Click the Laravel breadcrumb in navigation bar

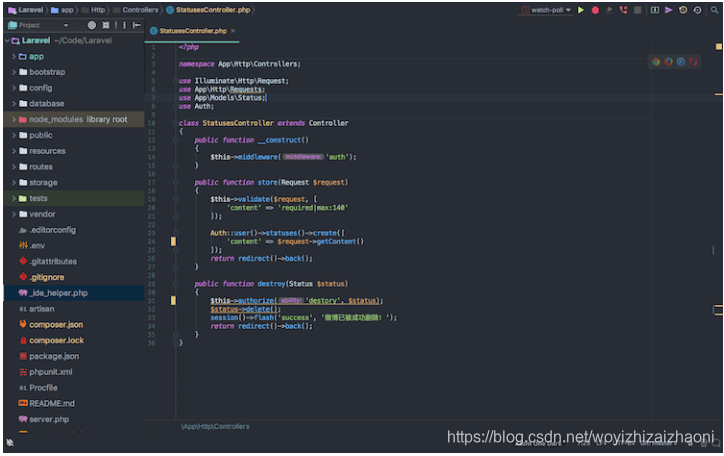(26, 10)
